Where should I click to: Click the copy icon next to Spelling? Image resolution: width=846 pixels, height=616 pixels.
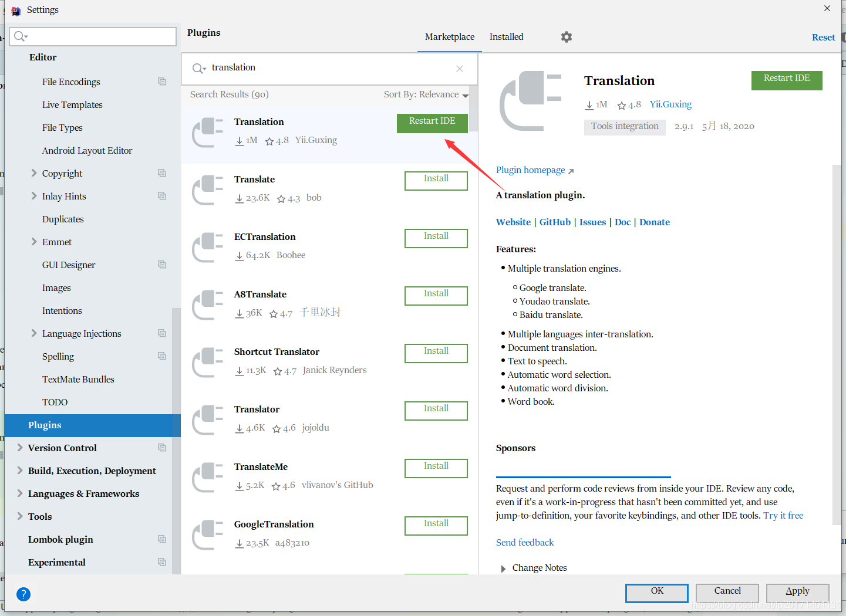[162, 356]
